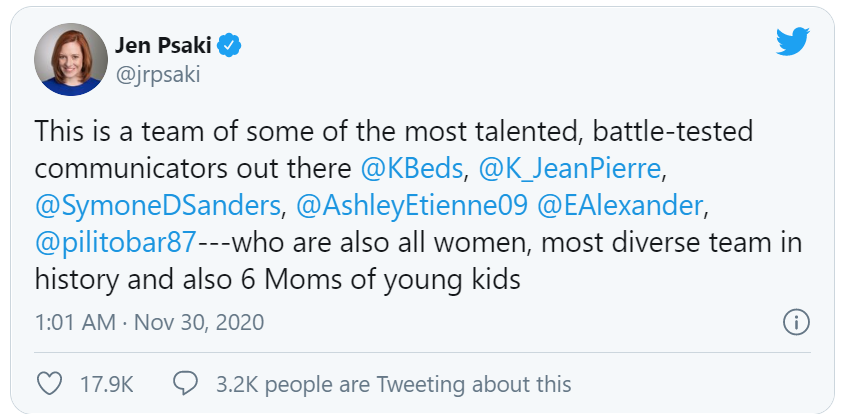842x419 pixels.
Task: Click the blue verified badge
Action: coord(229,45)
